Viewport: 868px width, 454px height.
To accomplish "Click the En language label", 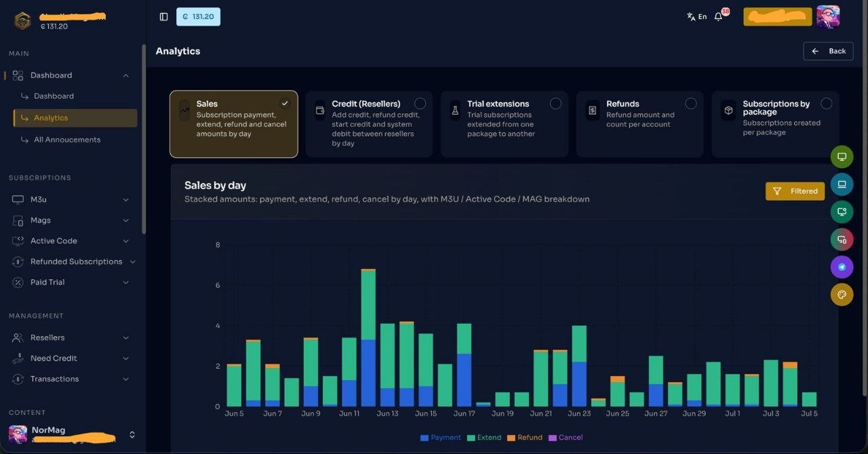I will pyautogui.click(x=703, y=17).
